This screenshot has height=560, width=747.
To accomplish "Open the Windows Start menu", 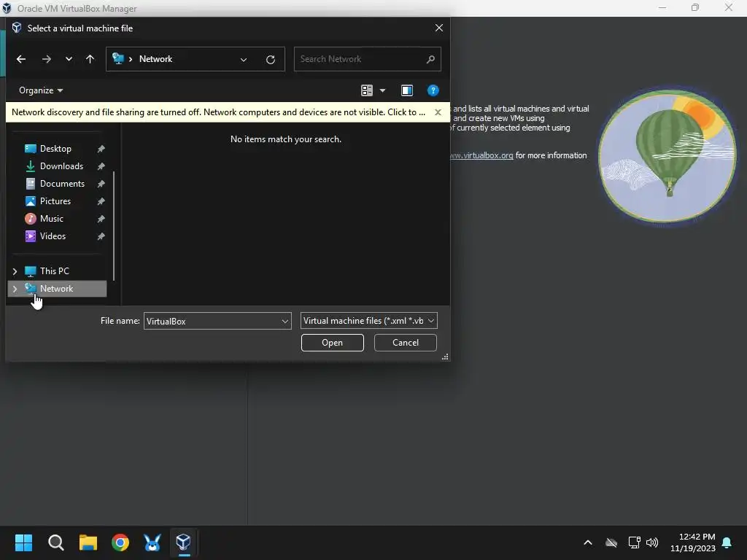I will click(x=23, y=542).
